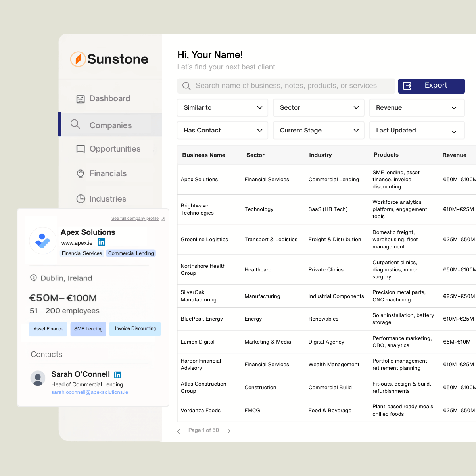The height and width of the screenshot is (476, 476).
Task: Click the Financials tag icon
Action: [81, 173]
